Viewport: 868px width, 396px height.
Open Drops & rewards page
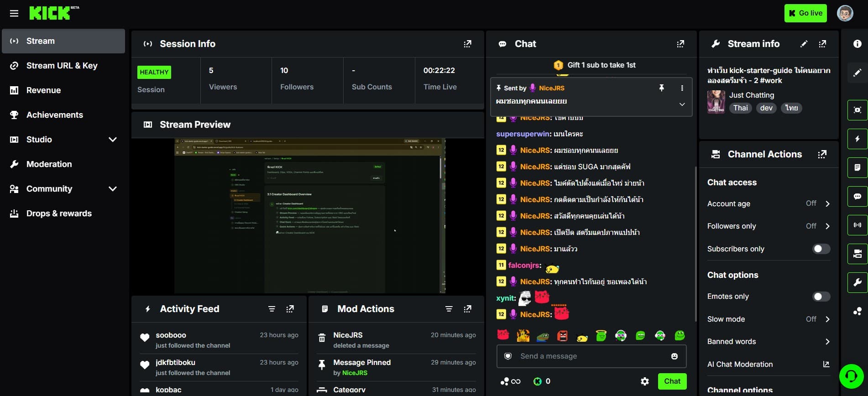(x=63, y=214)
